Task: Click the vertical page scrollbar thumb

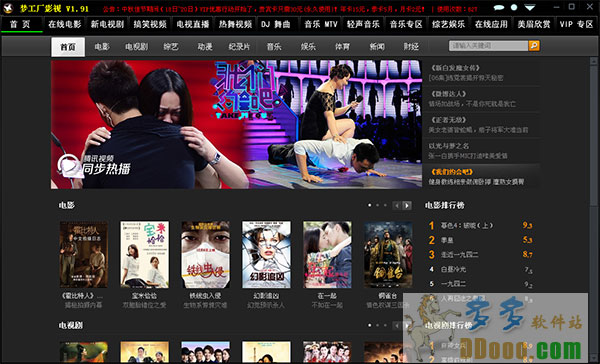Action: (x=593, y=136)
